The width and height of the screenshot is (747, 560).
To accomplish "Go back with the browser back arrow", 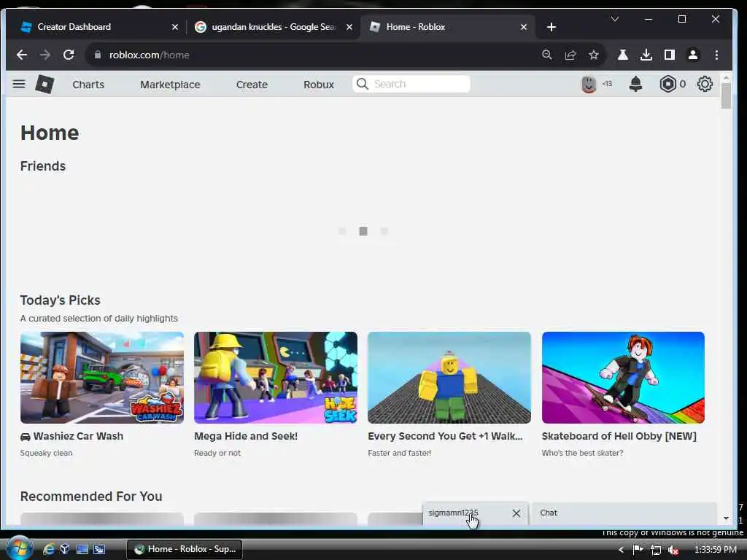I will tap(22, 55).
